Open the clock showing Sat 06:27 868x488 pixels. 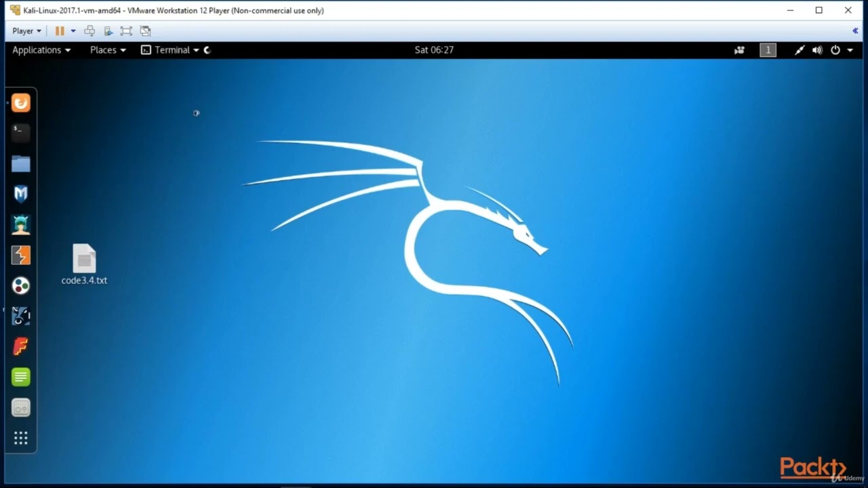pos(434,49)
